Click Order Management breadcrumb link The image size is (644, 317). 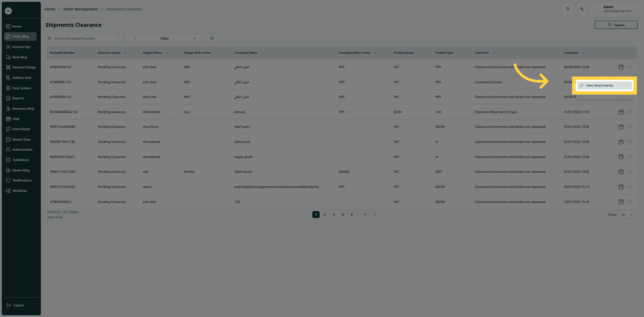click(x=80, y=9)
